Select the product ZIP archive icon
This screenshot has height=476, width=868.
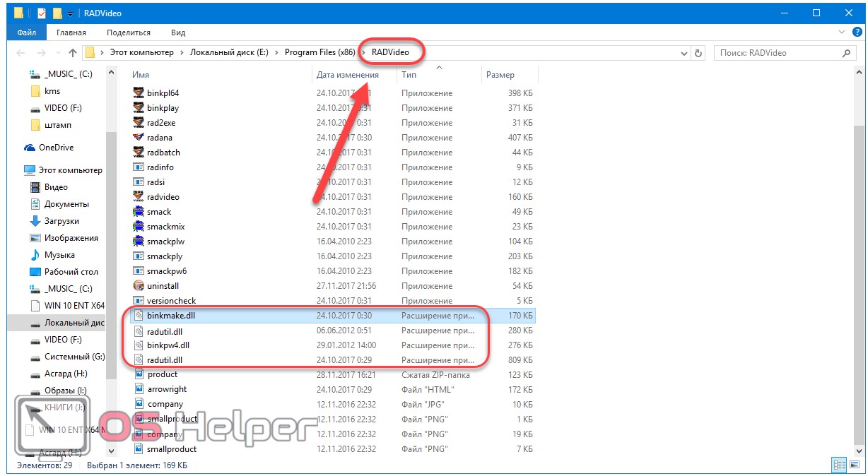pyautogui.click(x=139, y=374)
